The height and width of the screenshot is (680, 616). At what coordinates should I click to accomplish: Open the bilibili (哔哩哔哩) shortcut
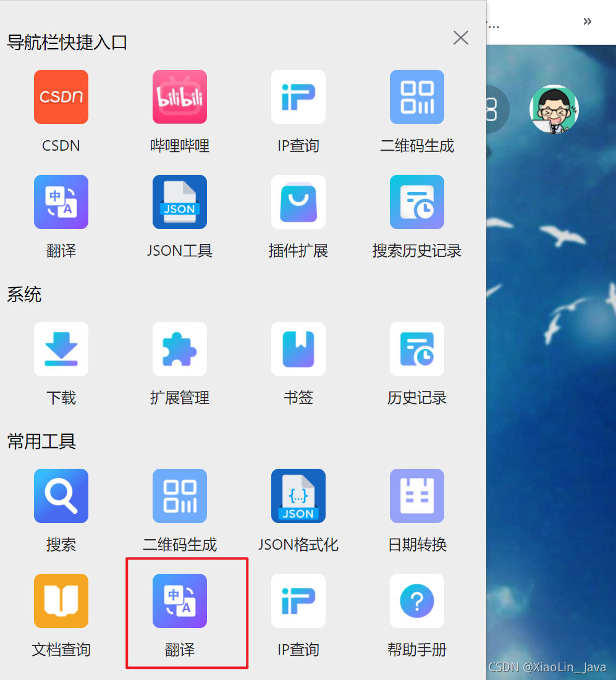pos(180,97)
